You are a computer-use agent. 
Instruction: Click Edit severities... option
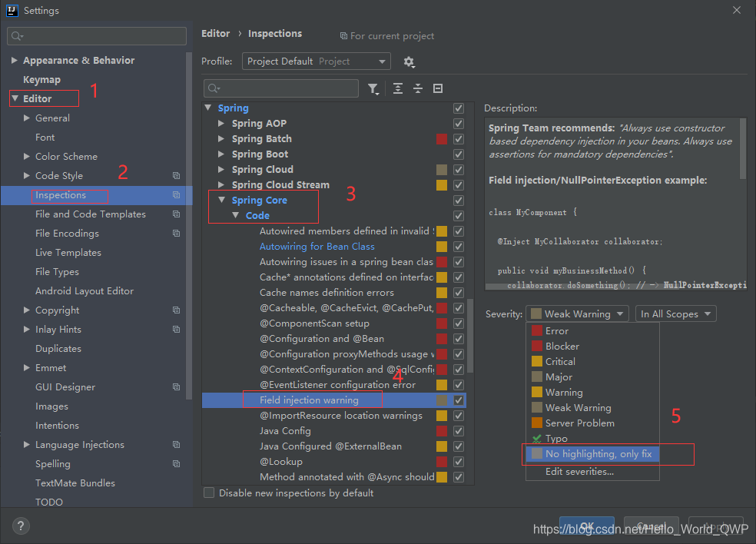(592, 472)
